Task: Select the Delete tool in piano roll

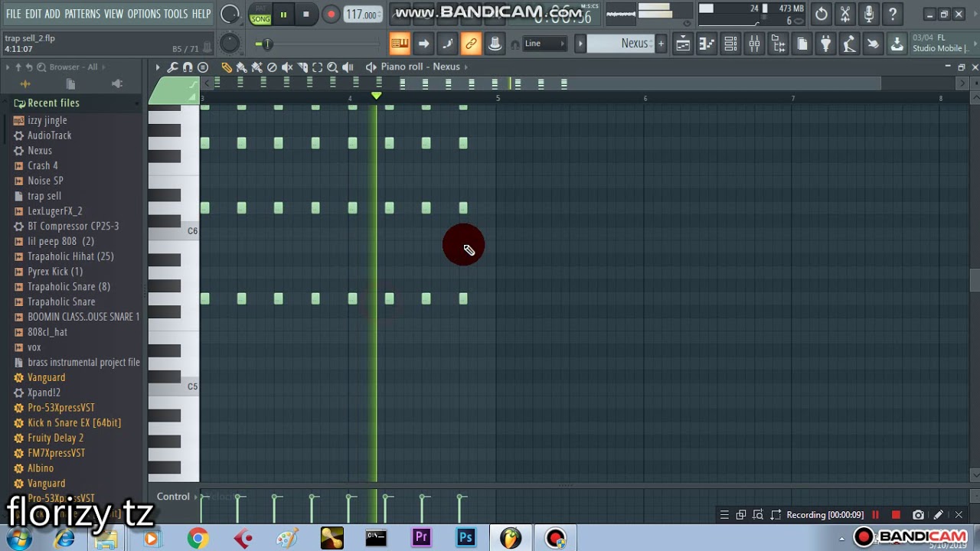Action: pyautogui.click(x=272, y=67)
